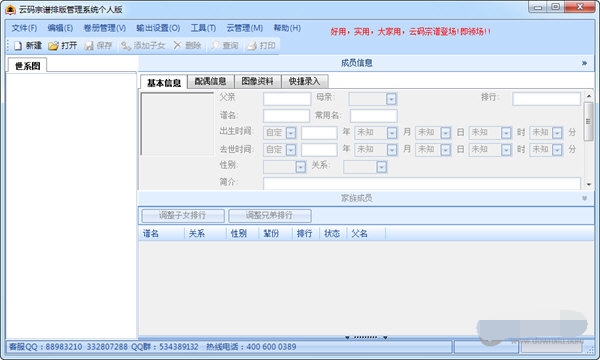Collapse the 家族成员 panel with the chevron

click(584, 198)
